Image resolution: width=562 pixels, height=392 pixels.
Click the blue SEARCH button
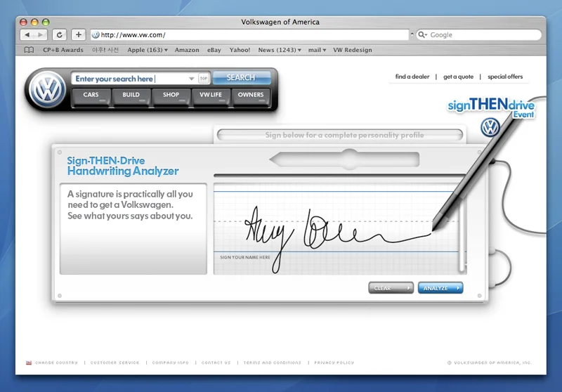[x=242, y=78]
